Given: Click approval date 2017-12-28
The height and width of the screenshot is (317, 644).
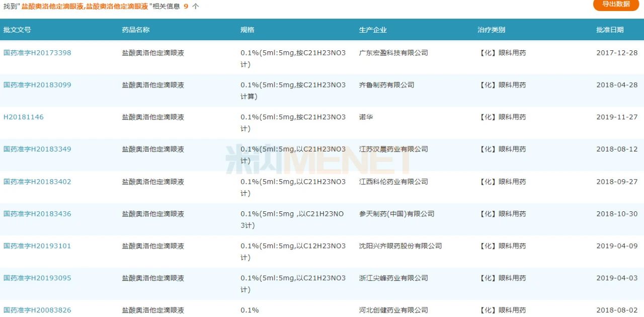Looking at the screenshot, I should click(x=617, y=53).
